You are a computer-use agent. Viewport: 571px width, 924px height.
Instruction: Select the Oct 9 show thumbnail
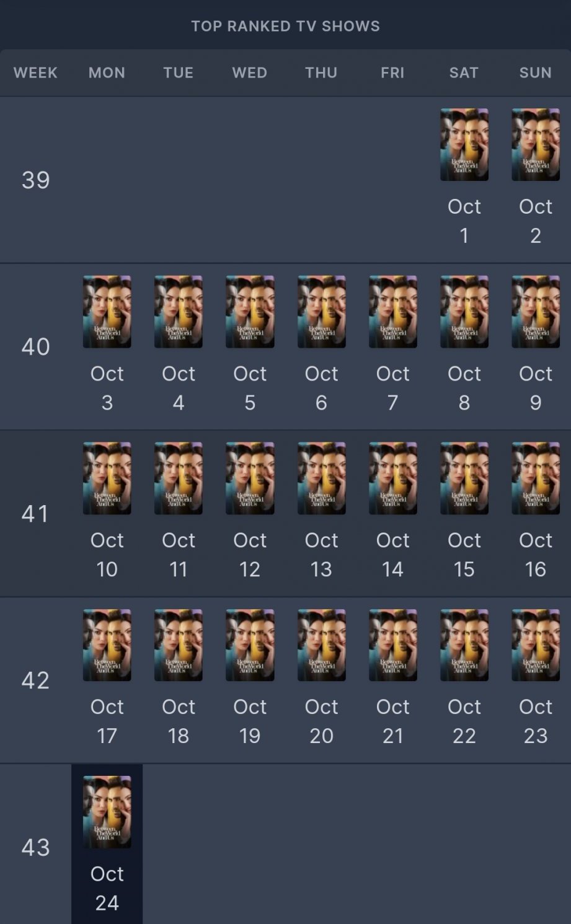(x=535, y=312)
